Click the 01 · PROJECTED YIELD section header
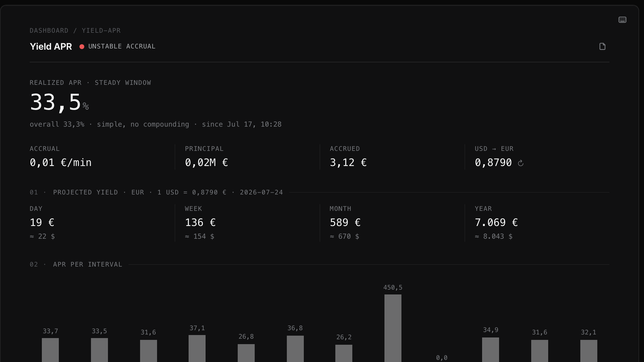 [156, 192]
